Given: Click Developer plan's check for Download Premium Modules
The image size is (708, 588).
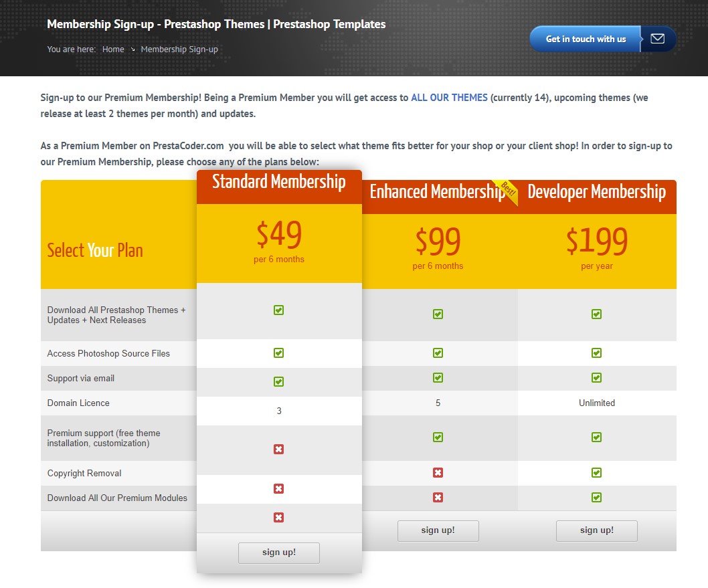Looking at the screenshot, I should coord(596,497).
